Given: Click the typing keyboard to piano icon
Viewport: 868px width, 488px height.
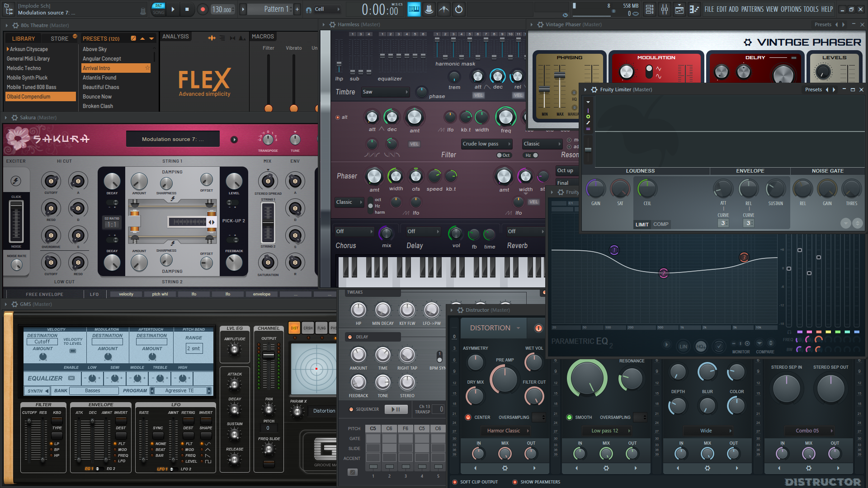Looking at the screenshot, I should pyautogui.click(x=414, y=9).
